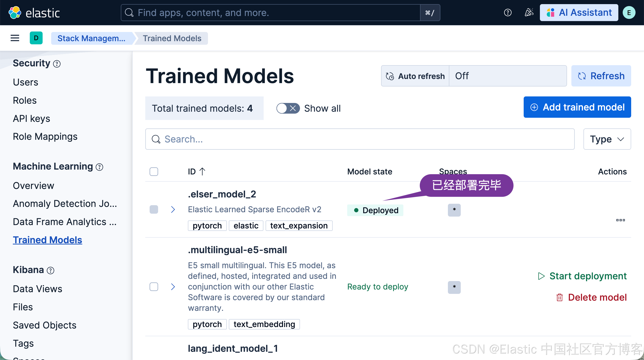Expand the .elser_model_2 row details
Image resolution: width=644 pixels, height=360 pixels.
173,209
